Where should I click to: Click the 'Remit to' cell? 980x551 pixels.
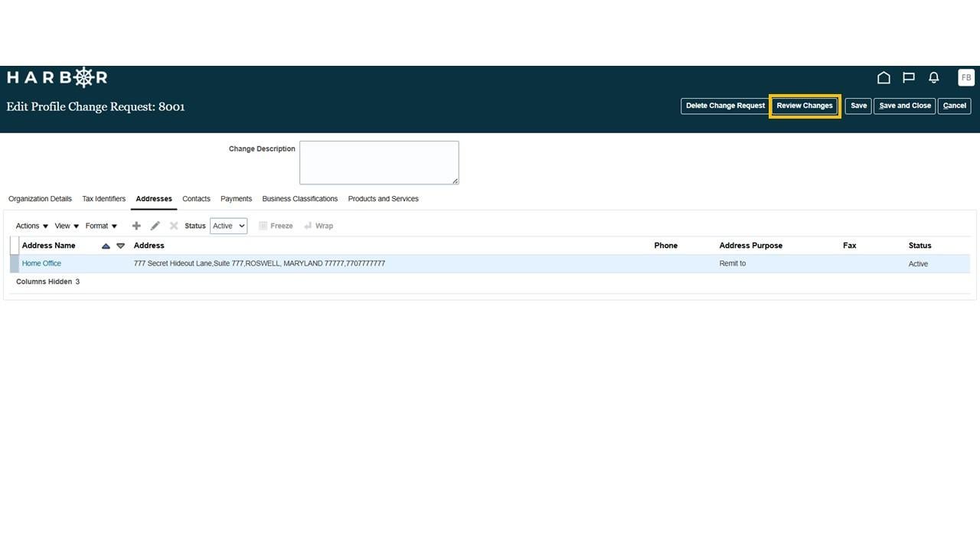(x=732, y=263)
